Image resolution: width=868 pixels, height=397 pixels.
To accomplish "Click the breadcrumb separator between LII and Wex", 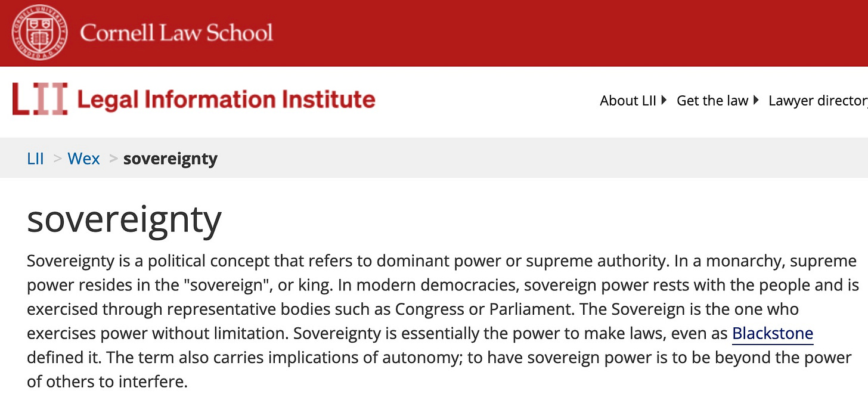I will tap(57, 159).
